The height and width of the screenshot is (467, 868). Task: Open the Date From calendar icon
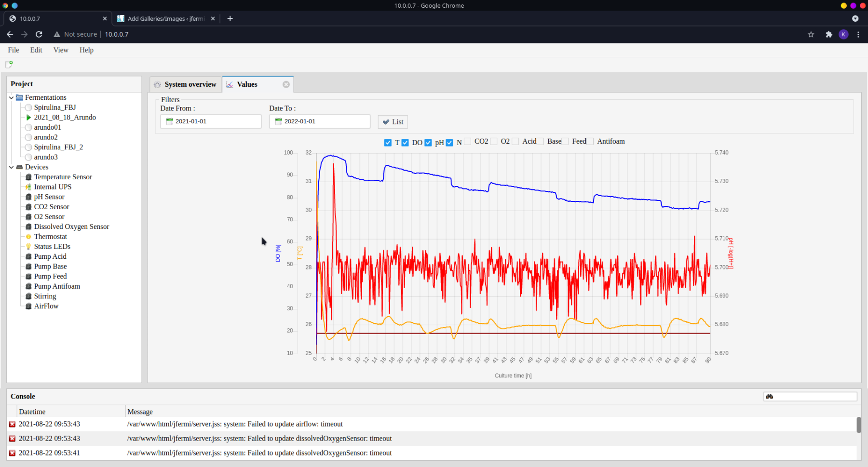pyautogui.click(x=169, y=121)
